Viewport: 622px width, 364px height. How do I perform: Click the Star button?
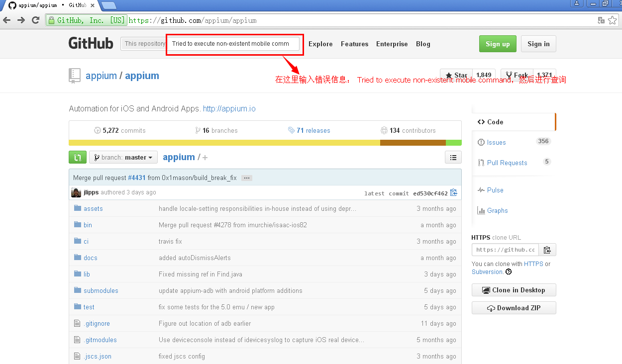click(x=456, y=75)
